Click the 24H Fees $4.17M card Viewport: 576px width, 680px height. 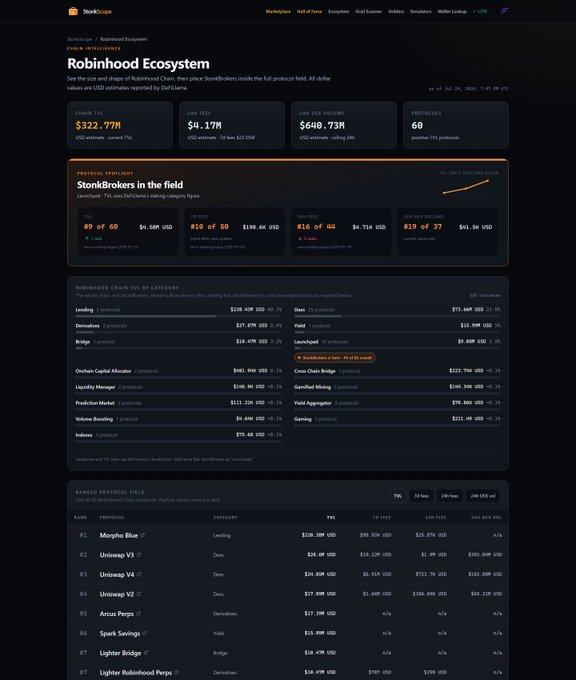coord(232,125)
